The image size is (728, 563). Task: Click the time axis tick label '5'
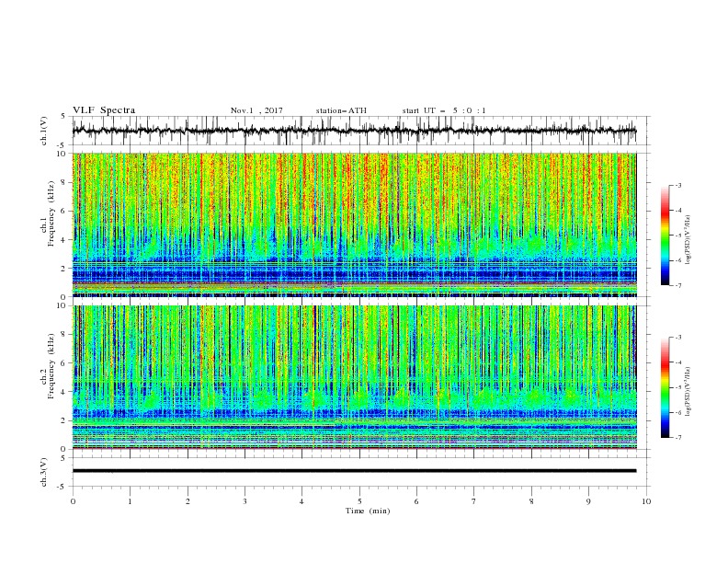[359, 501]
